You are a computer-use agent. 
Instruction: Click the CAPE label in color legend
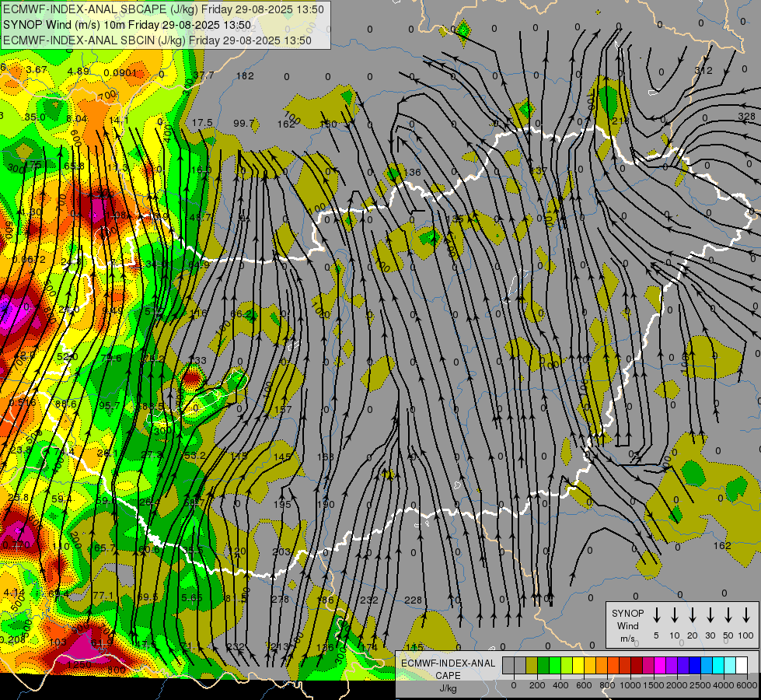448,676
